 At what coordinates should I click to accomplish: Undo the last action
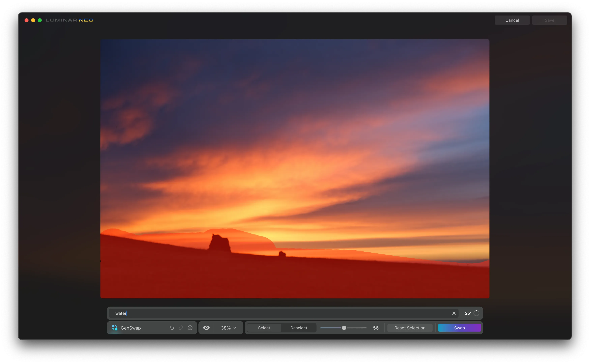click(171, 328)
